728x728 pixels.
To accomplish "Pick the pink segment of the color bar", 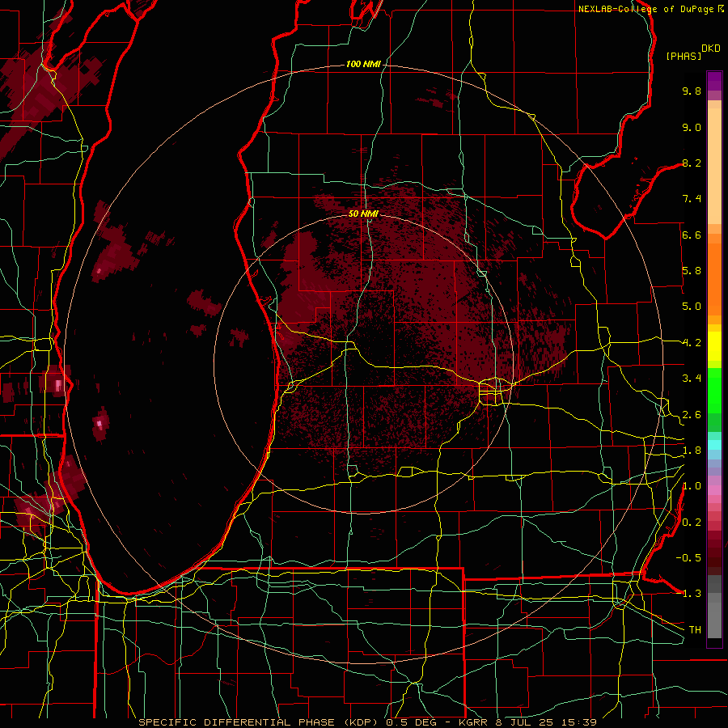I will tap(714, 490).
